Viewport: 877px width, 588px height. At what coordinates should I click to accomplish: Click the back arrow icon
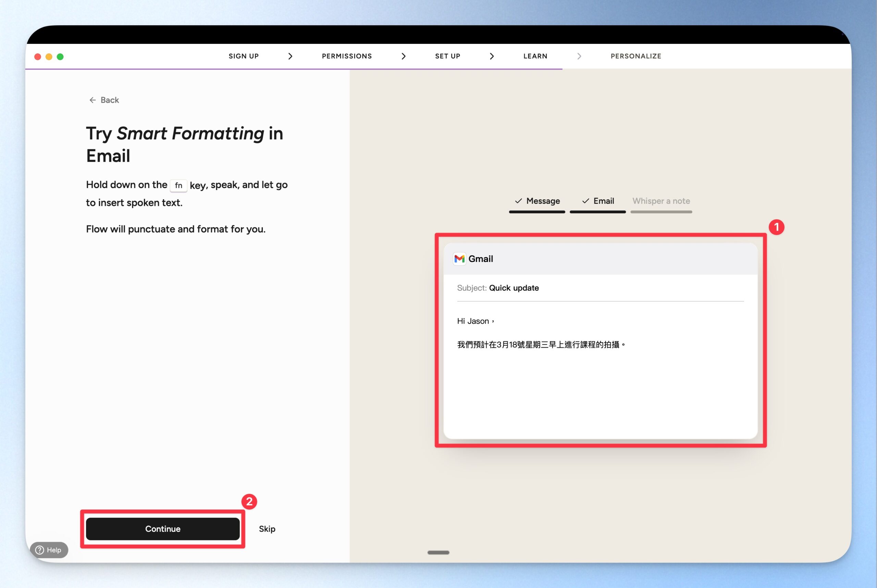(92, 100)
